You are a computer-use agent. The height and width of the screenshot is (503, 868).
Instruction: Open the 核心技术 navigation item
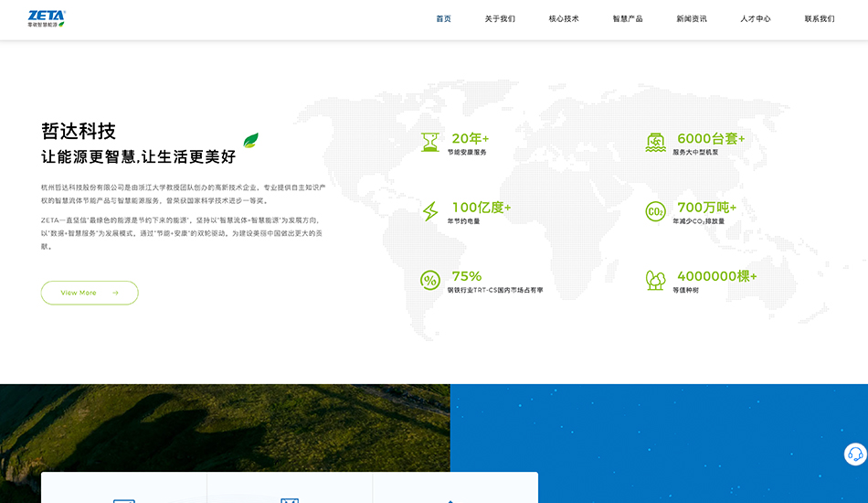coord(564,19)
